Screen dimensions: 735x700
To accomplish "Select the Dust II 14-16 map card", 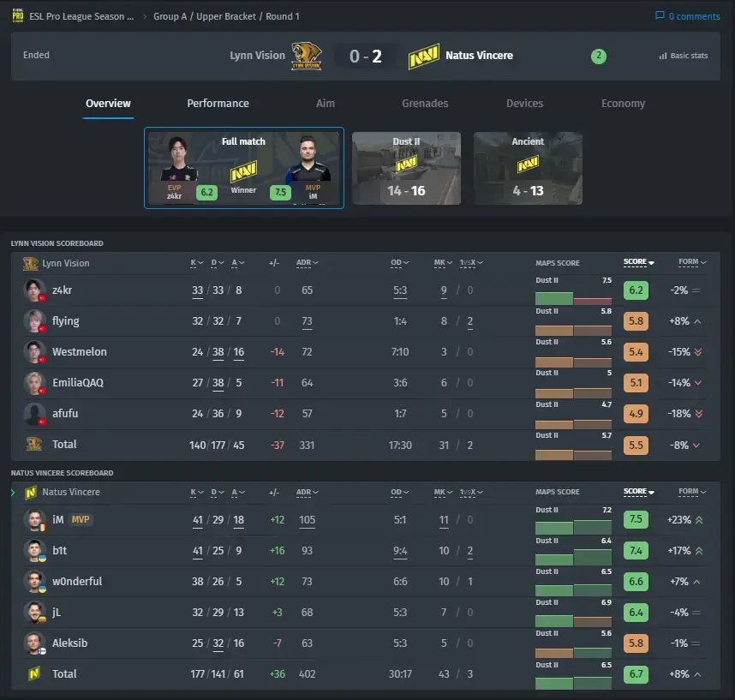I will (x=406, y=168).
